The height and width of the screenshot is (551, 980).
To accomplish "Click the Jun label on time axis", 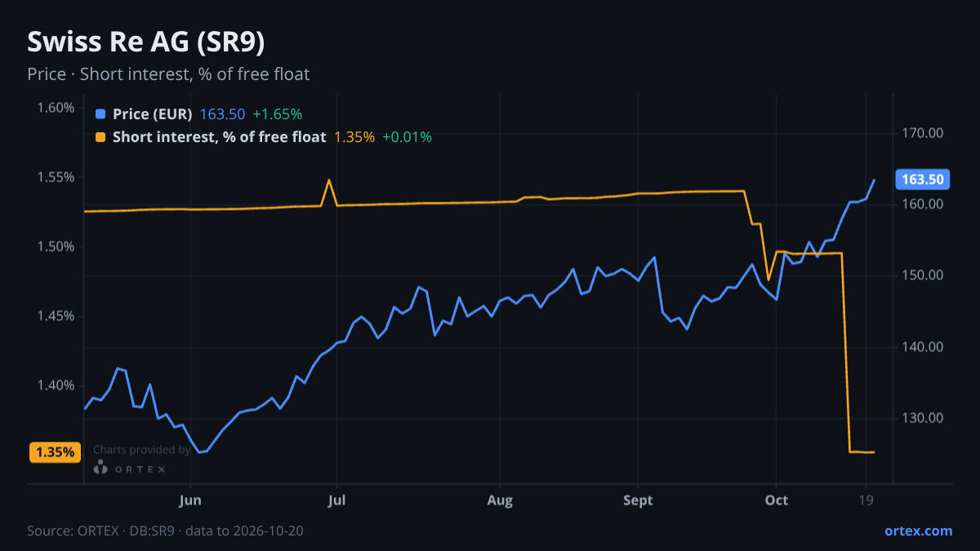I will 190,500.
